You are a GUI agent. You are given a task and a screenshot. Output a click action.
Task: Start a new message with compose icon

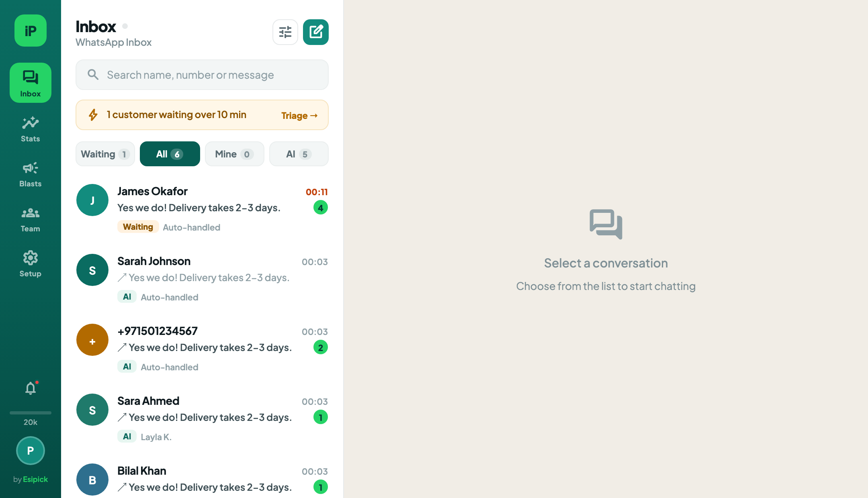click(316, 32)
